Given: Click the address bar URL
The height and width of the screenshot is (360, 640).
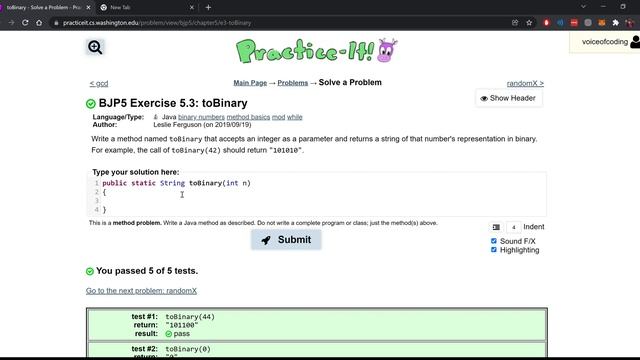Looking at the screenshot, I should point(157,23).
